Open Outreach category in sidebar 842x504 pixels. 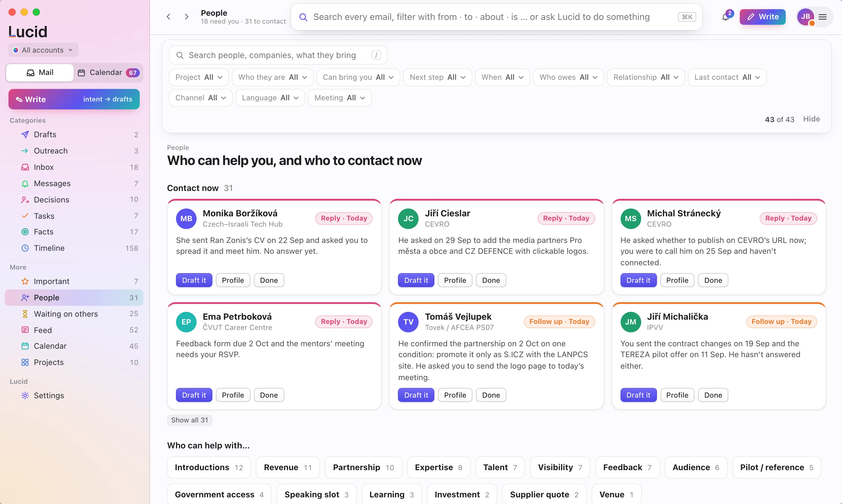coord(74,151)
